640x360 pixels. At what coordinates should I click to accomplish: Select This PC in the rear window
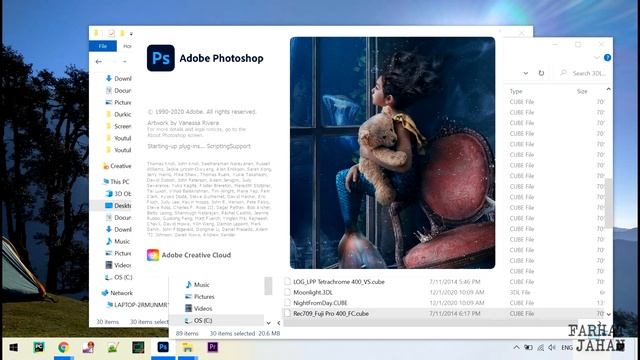pos(116,182)
